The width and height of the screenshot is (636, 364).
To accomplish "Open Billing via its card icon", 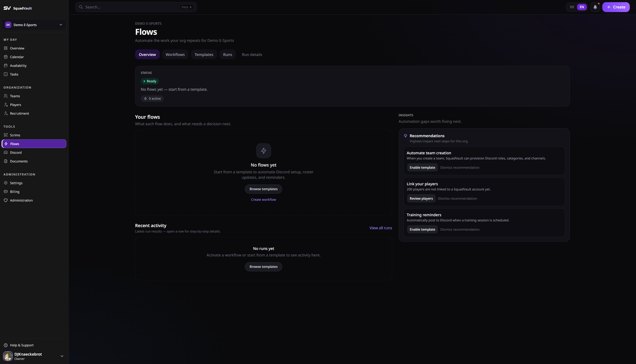I will [6, 192].
